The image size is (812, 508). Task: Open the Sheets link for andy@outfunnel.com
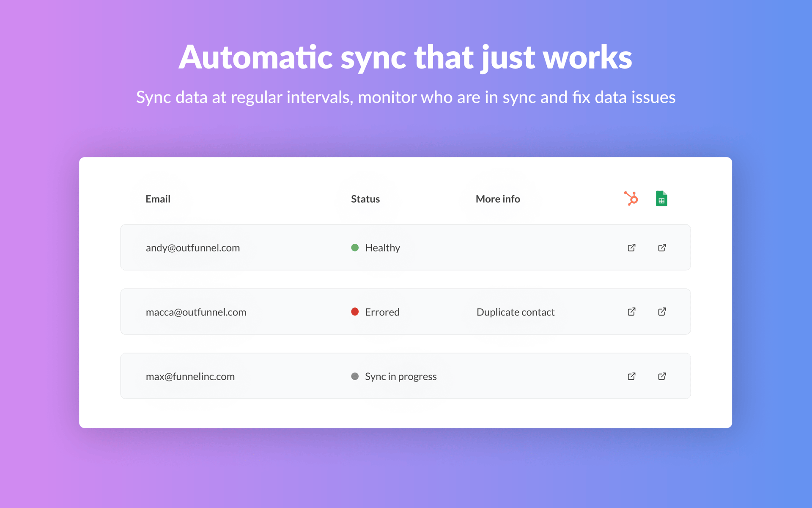pos(662,247)
